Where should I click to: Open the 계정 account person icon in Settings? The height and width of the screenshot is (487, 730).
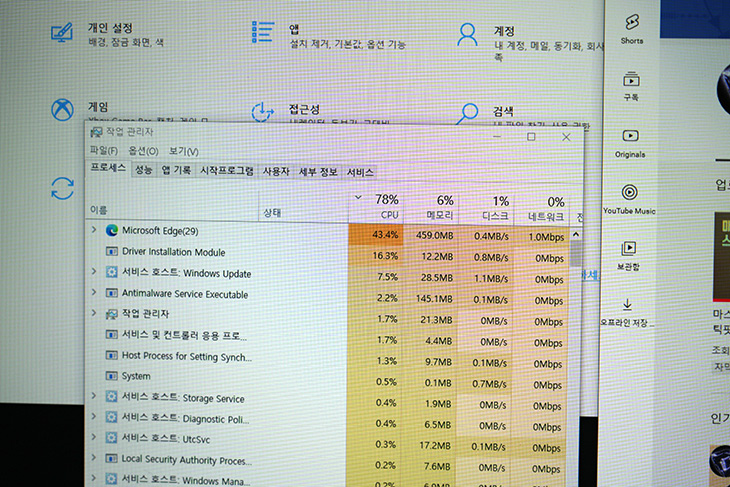pyautogui.click(x=467, y=34)
